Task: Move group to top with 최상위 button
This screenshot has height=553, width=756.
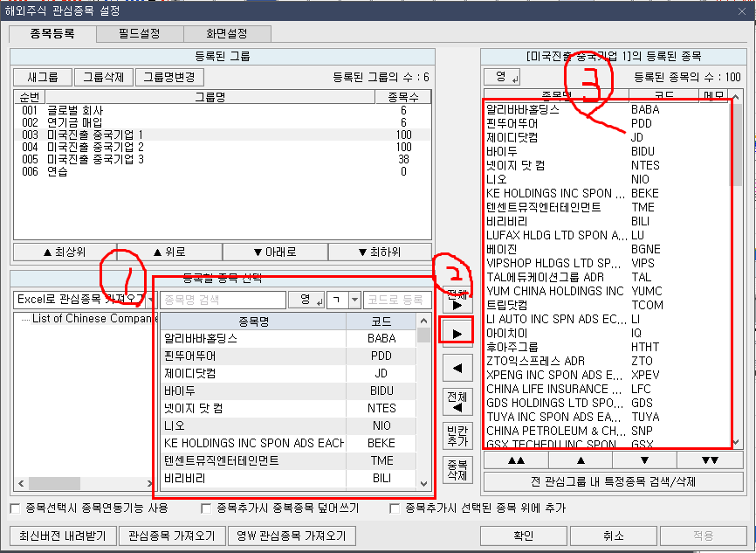Action: pos(65,252)
